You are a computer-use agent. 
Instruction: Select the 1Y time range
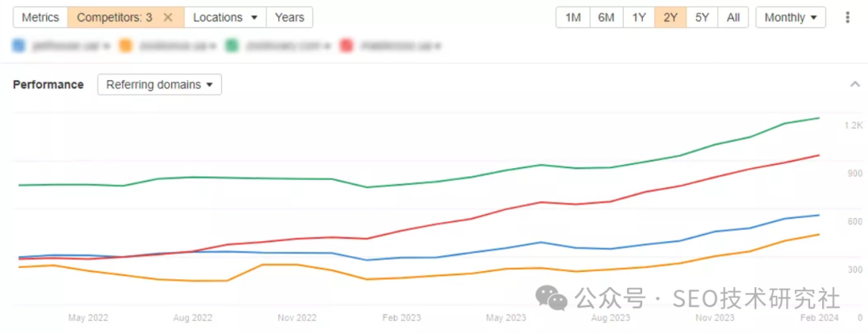coord(638,18)
